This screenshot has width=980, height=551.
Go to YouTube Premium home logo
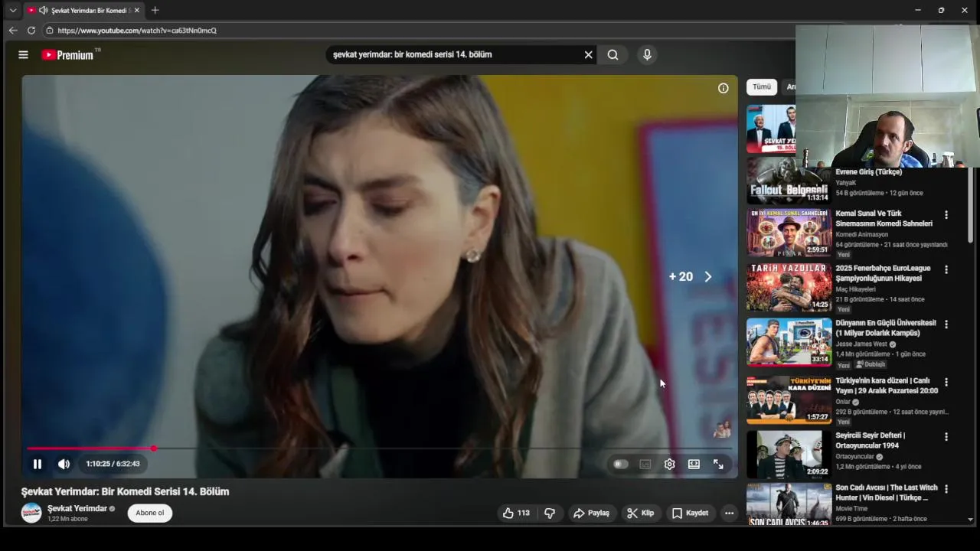tap(70, 54)
